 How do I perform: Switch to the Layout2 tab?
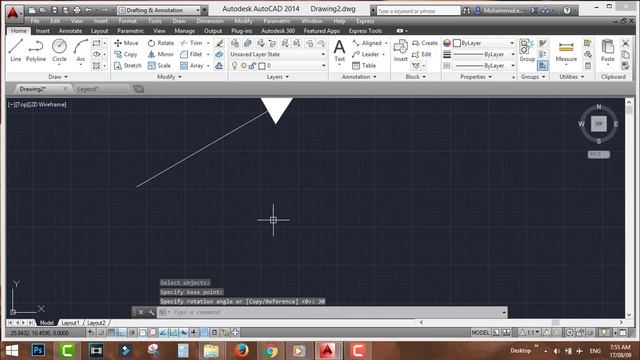pos(96,323)
